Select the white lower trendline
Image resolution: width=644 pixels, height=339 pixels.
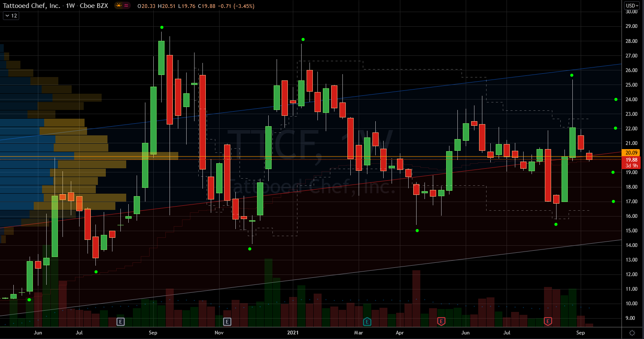(x=417, y=267)
